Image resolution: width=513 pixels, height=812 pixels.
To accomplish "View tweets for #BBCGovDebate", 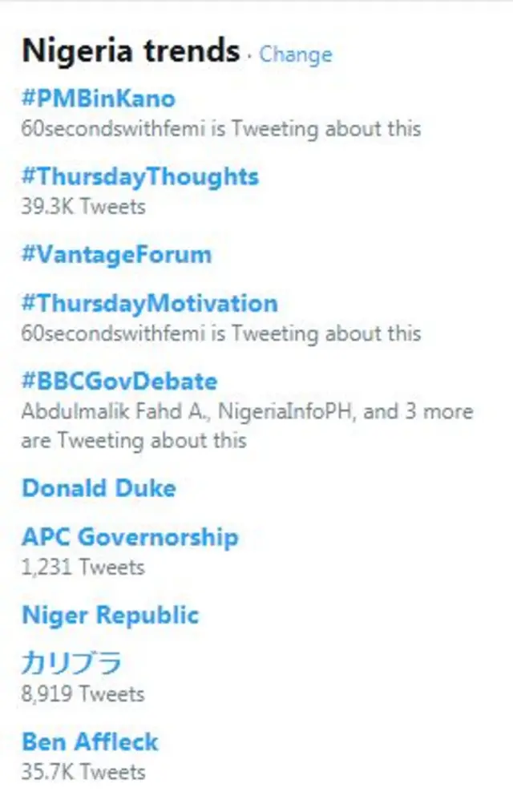I will (120, 380).
